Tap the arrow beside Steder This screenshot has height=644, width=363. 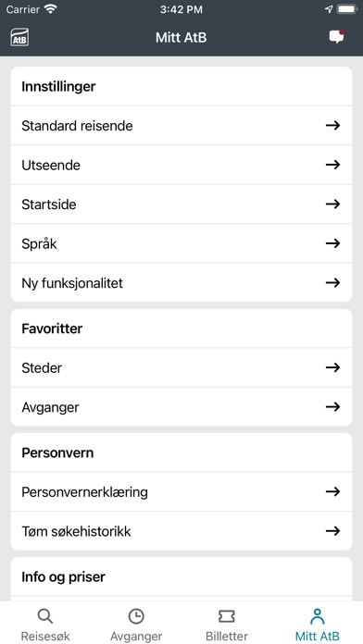pyautogui.click(x=332, y=367)
